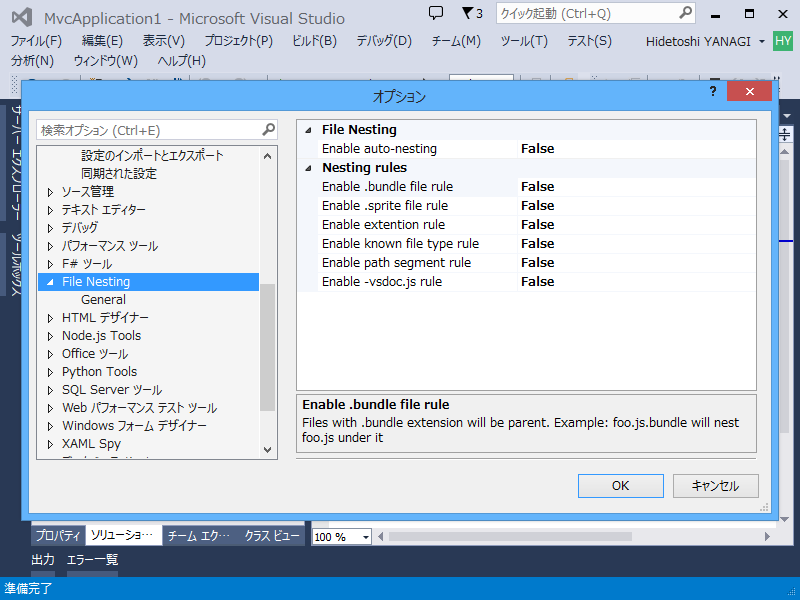The image size is (800, 600).
Task: Click キャンセル to cancel options
Action: (715, 486)
